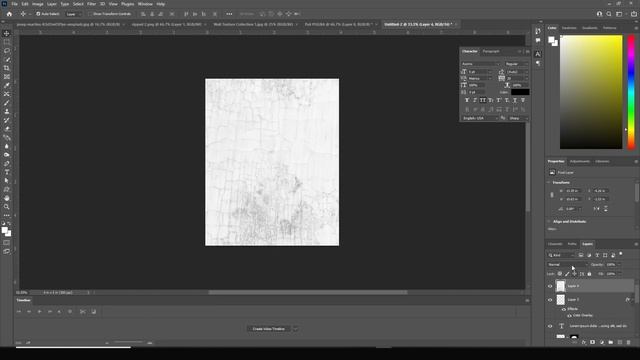Image resolution: width=640 pixels, height=360 pixels.
Task: Click the add layer mask icon
Action: click(593, 342)
